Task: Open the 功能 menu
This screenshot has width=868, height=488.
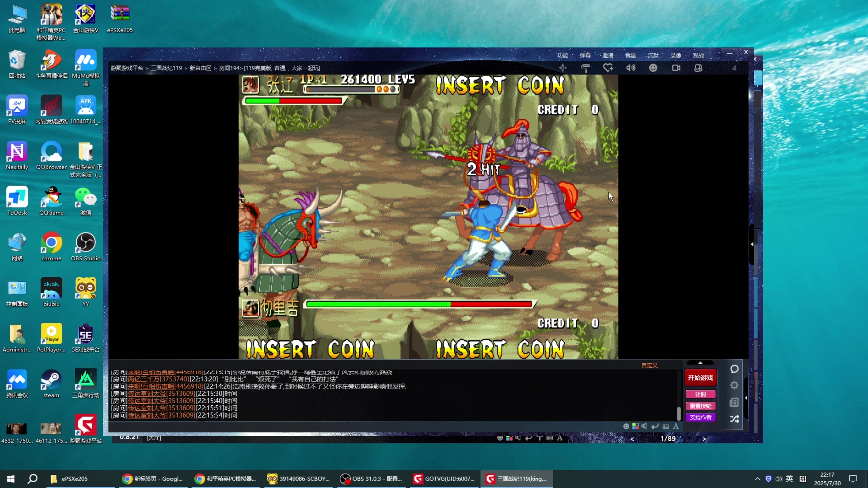Action: 563,55
